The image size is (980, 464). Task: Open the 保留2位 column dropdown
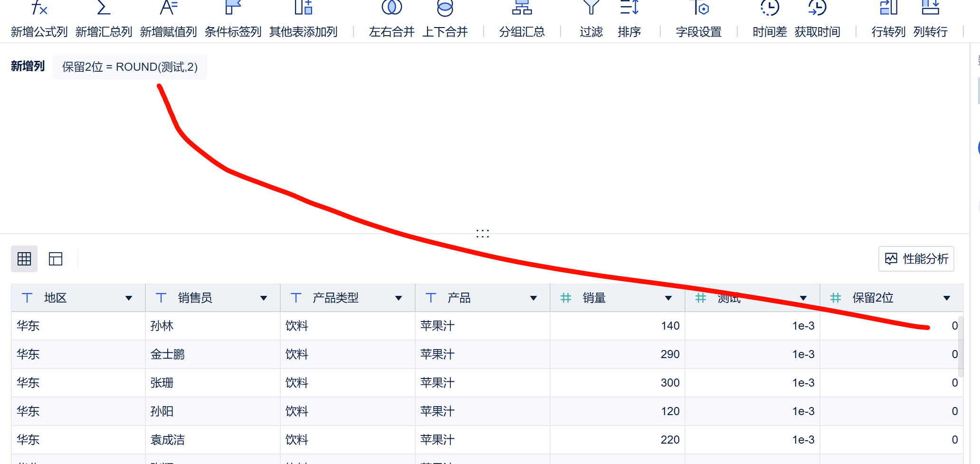(x=947, y=298)
